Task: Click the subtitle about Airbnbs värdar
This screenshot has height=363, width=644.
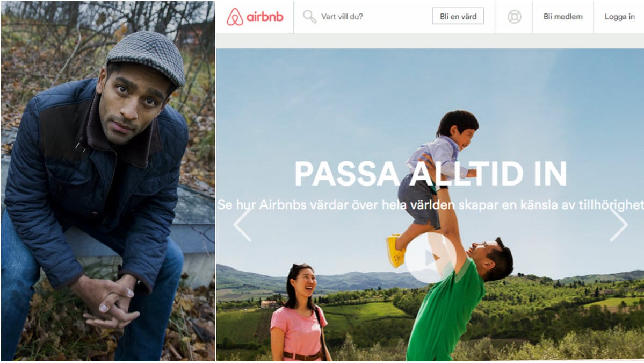Action: tap(430, 204)
